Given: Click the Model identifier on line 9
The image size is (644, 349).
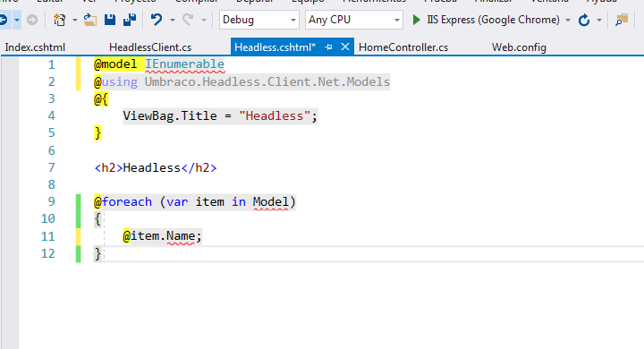Looking at the screenshot, I should tap(271, 202).
